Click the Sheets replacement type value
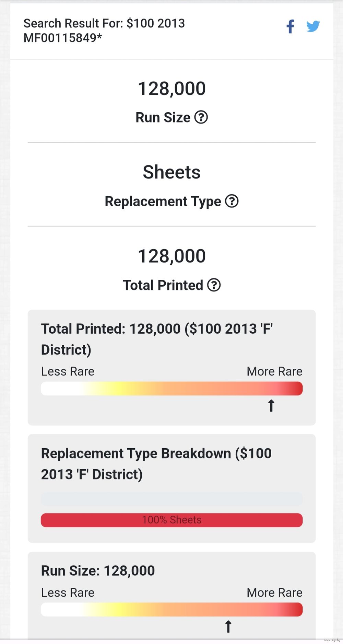The image size is (343, 644). point(171,172)
